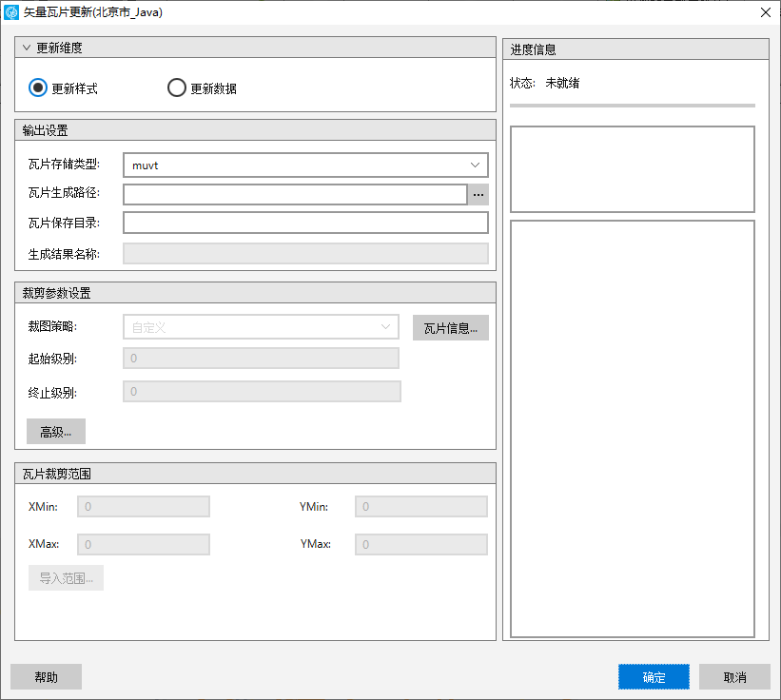The width and height of the screenshot is (781, 700).
Task: Collapse the 更新维度 section
Action: point(27,48)
